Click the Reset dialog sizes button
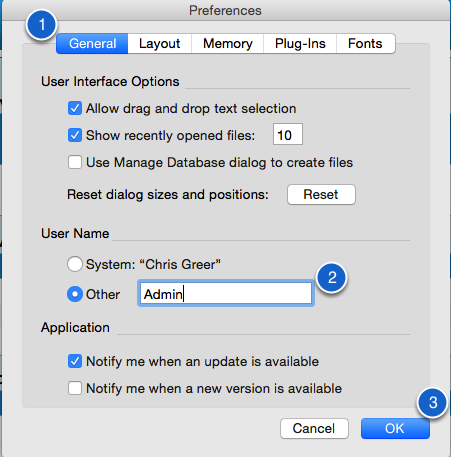This screenshot has height=457, width=451. 321,194
